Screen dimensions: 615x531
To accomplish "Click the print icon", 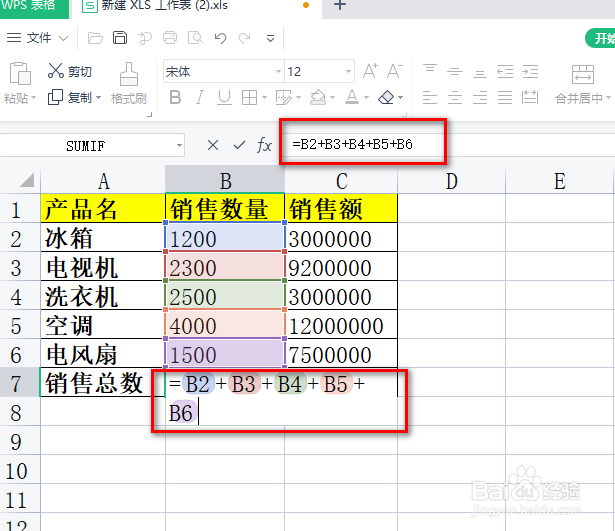I will [x=170, y=38].
